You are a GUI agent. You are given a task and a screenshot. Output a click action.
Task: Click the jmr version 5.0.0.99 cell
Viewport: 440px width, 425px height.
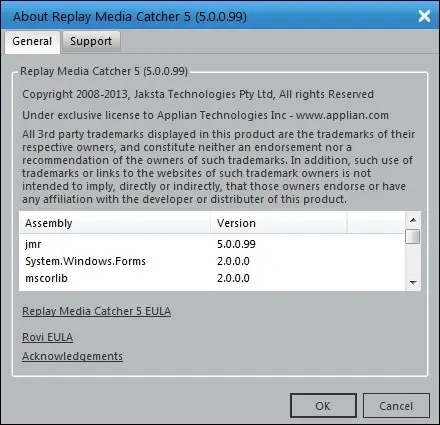tap(236, 244)
